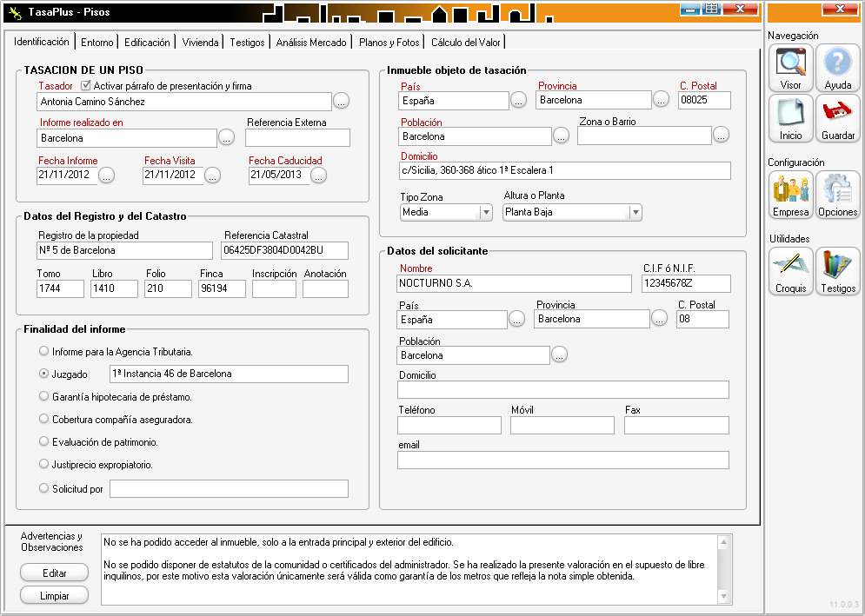
Task: Click the Referencia Externa input field
Action: click(297, 138)
